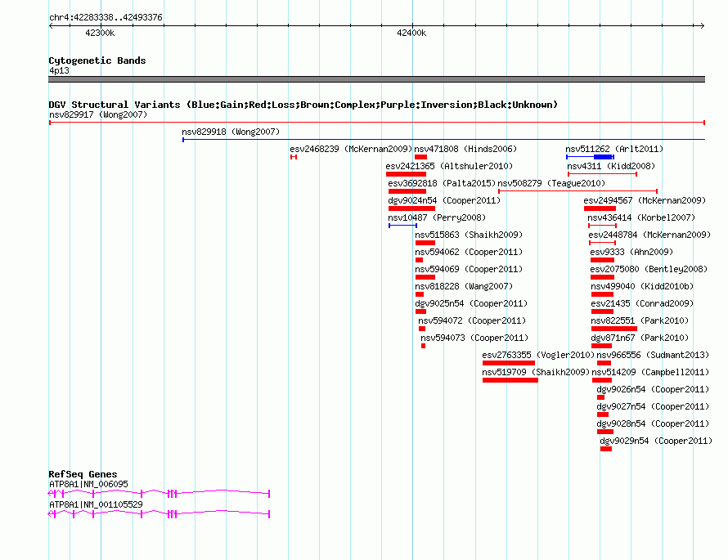Click the long blue nsv829918 gain line

443,140
